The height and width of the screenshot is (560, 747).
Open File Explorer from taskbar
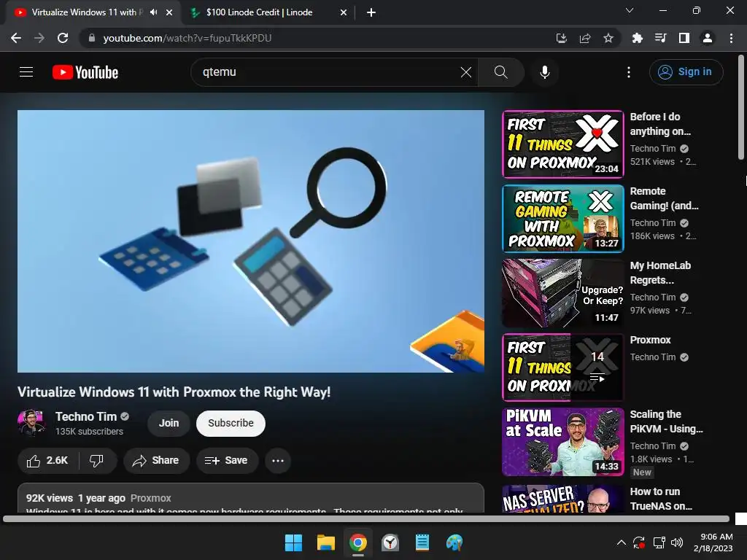(x=326, y=542)
